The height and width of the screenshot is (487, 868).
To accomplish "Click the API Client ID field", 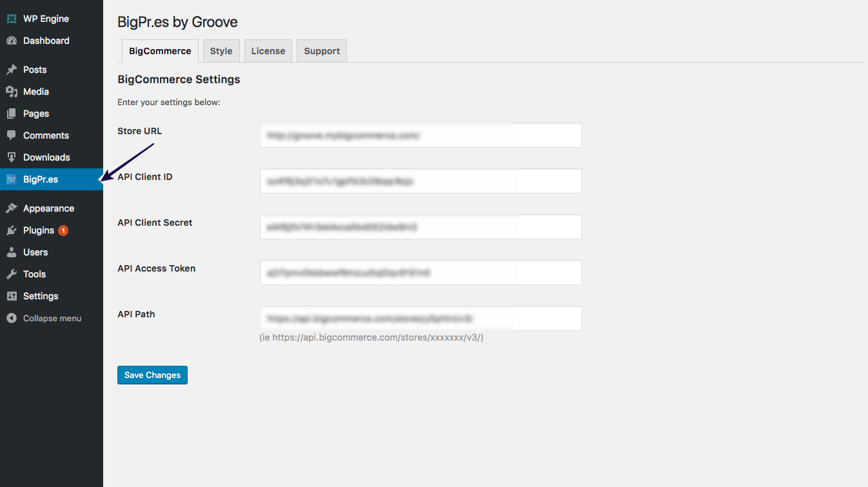I will coord(421,181).
